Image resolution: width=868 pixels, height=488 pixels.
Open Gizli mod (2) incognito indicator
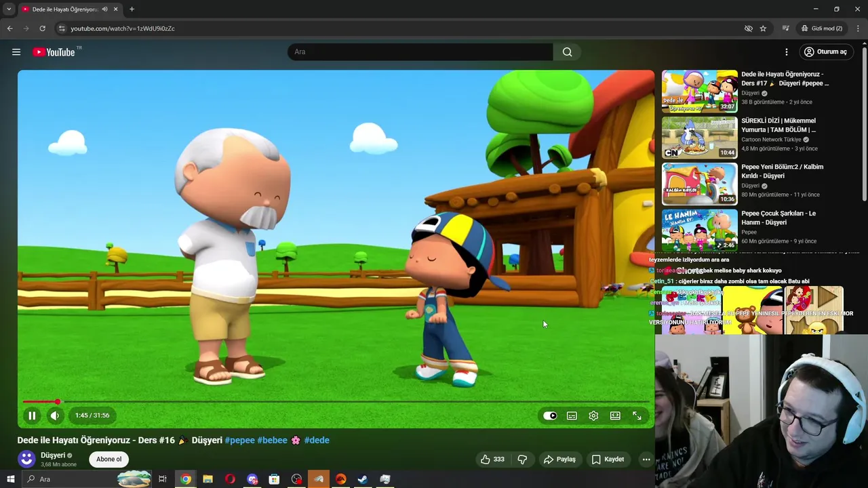[x=822, y=28]
